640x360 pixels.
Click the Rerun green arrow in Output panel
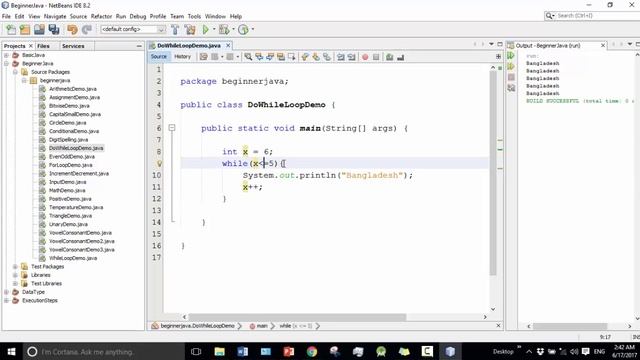[x=511, y=56]
